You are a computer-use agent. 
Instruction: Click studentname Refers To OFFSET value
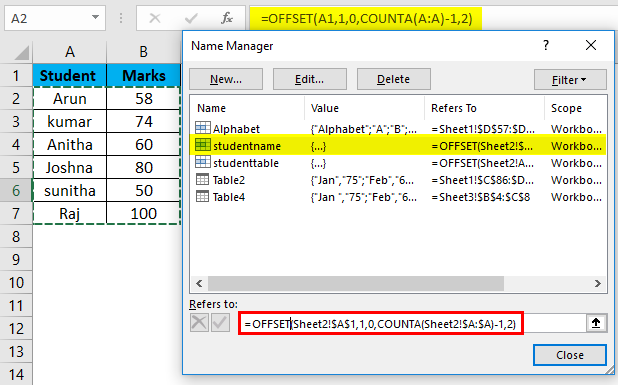click(x=483, y=146)
